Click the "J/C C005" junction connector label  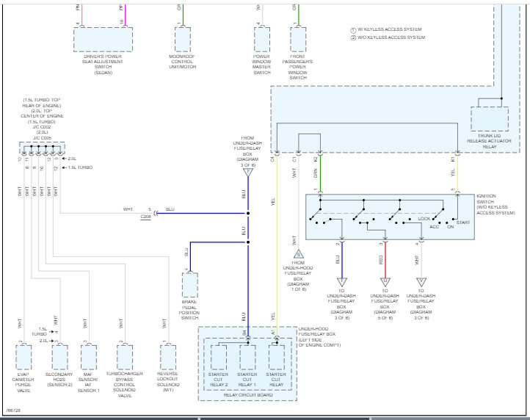click(42, 138)
